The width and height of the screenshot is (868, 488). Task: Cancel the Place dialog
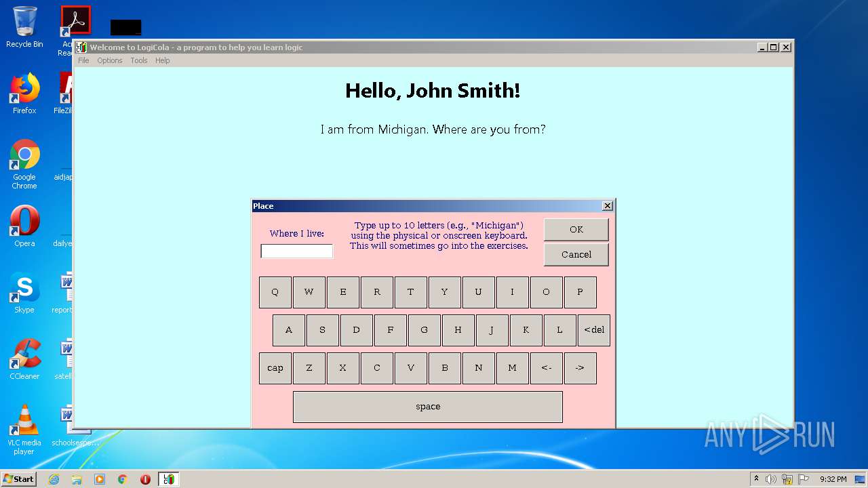click(576, 254)
